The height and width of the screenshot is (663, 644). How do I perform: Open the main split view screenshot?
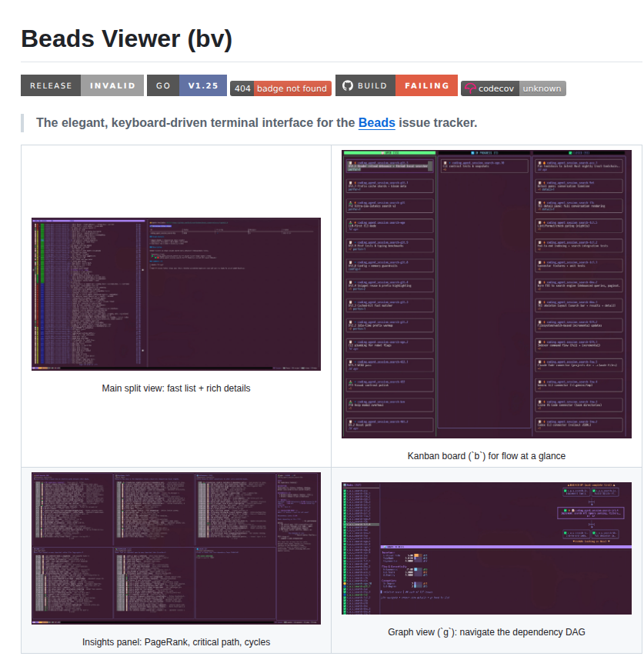coord(175,293)
